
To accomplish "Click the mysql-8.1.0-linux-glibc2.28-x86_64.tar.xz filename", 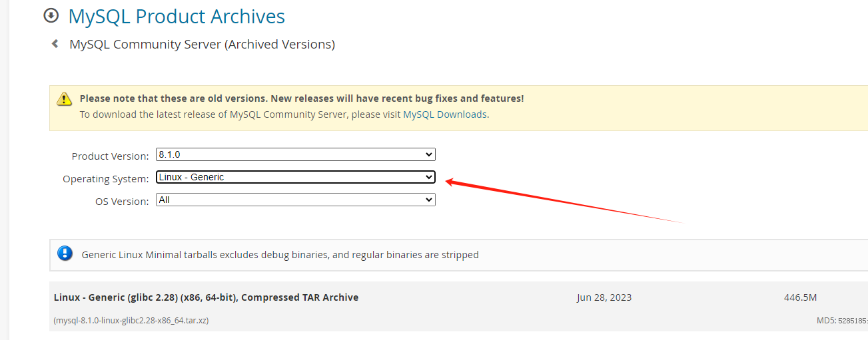I will point(131,321).
